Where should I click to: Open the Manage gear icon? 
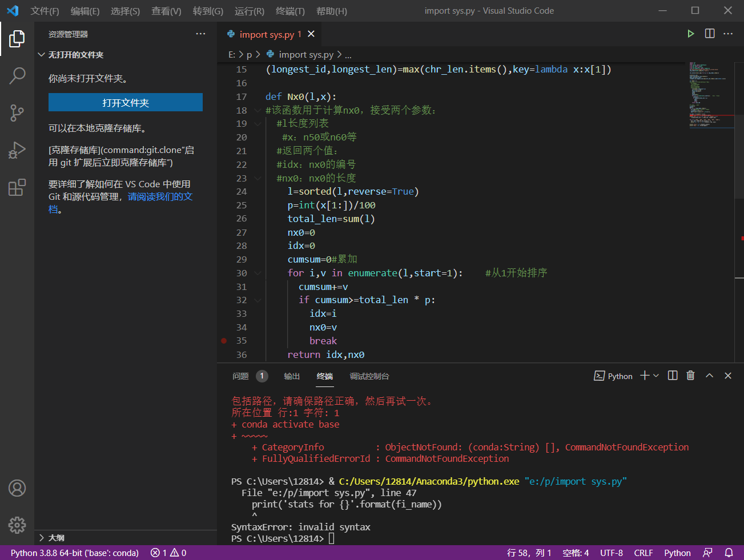click(x=17, y=525)
